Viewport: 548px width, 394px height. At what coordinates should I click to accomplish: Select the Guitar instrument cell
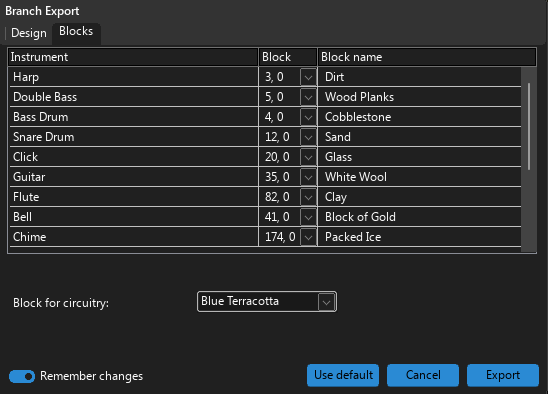click(134, 177)
